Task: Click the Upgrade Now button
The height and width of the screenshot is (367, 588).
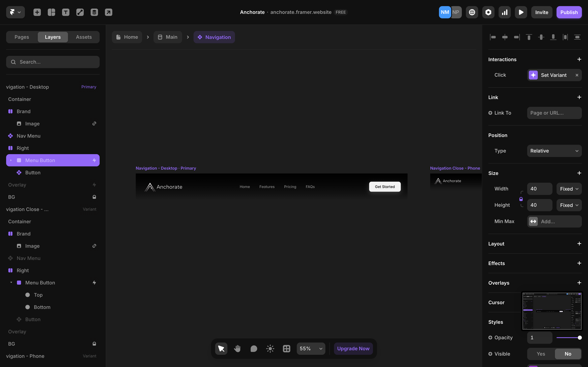Action: point(353,349)
